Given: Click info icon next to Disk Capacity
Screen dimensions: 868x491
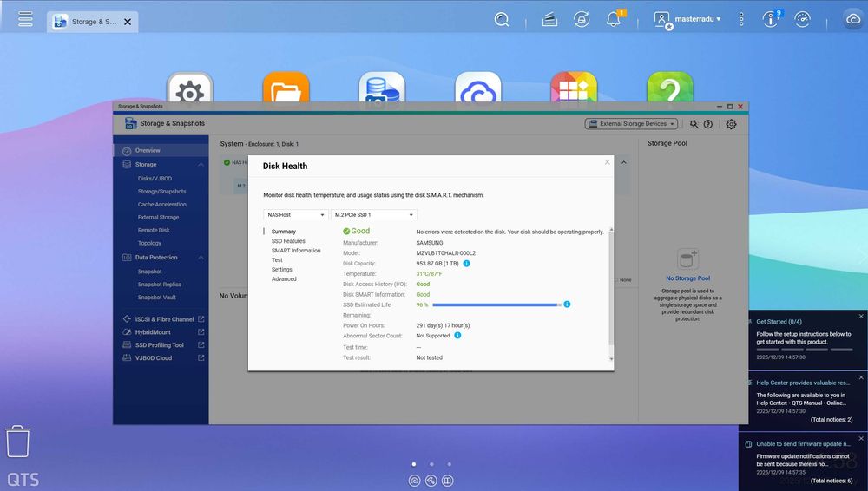Looking at the screenshot, I should point(466,264).
